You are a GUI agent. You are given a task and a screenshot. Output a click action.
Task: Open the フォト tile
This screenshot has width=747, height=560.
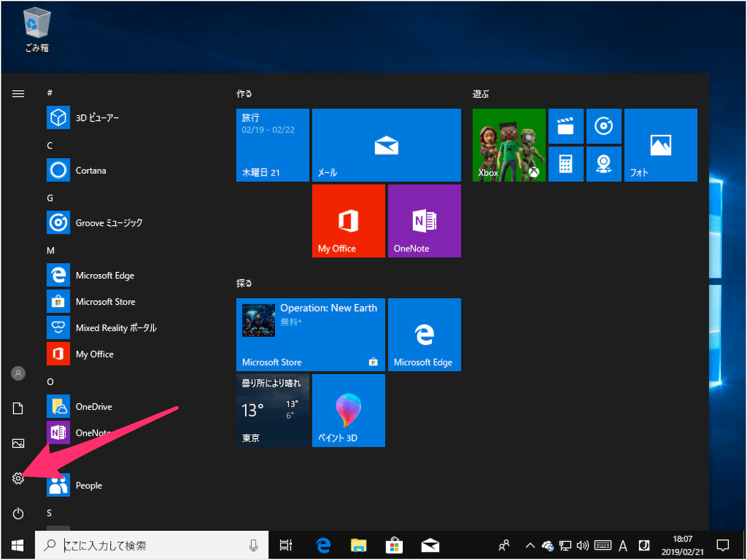pyautogui.click(x=661, y=145)
